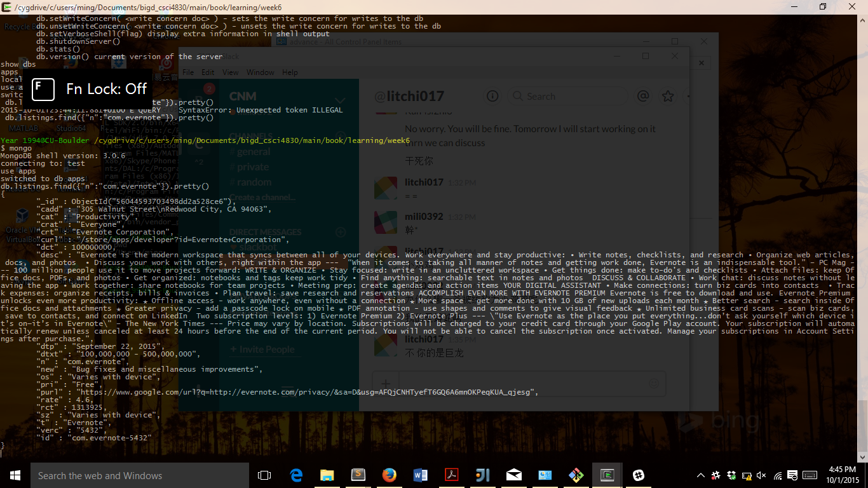Image resolution: width=868 pixels, height=488 pixels.
Task: Click the @litchi017 conversation title
Action: pyautogui.click(x=409, y=96)
